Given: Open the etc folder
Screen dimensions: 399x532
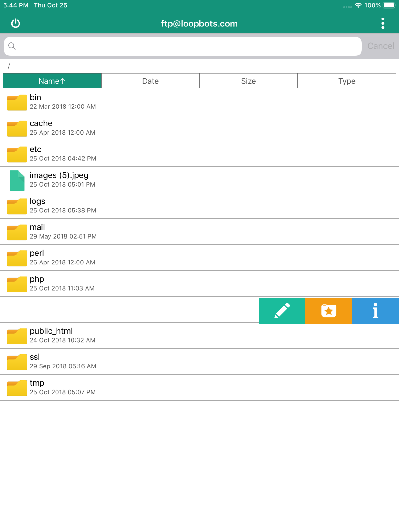Looking at the screenshot, I should 35,153.
